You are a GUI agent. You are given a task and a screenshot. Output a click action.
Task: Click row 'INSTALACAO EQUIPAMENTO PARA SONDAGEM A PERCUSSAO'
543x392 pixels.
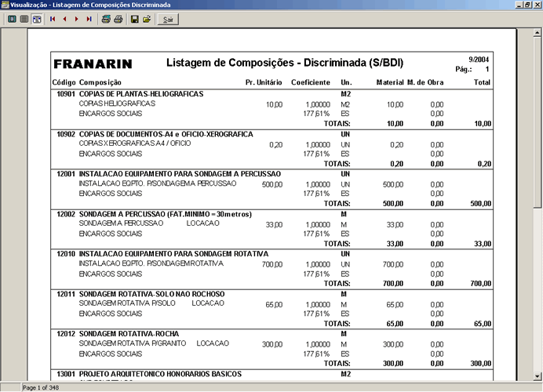point(180,174)
